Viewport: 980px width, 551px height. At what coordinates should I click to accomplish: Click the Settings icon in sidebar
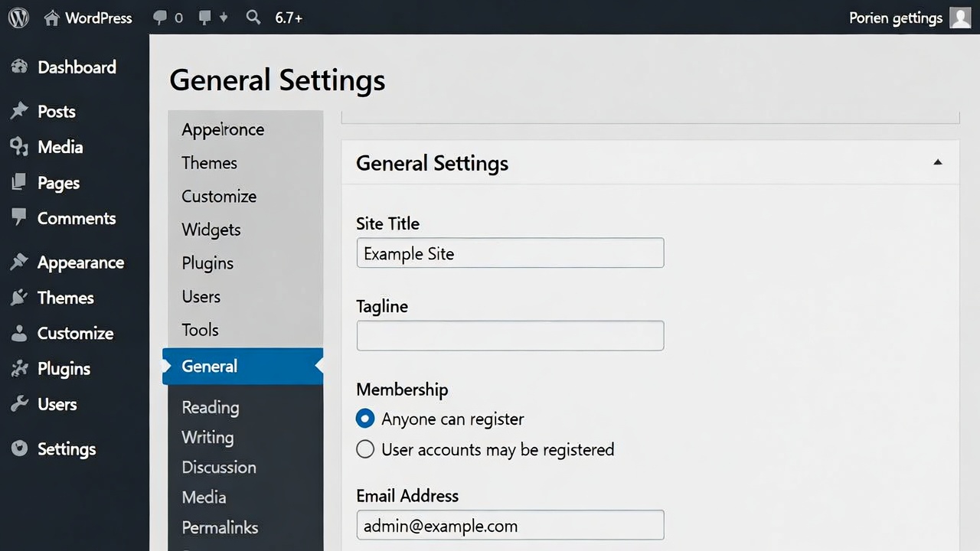pyautogui.click(x=19, y=449)
